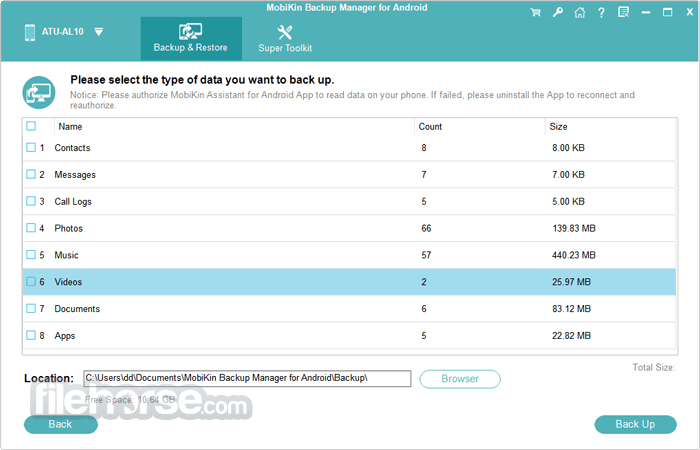Click the 5.00 KB size value
Screen dimensions: 700x450
tap(568, 201)
